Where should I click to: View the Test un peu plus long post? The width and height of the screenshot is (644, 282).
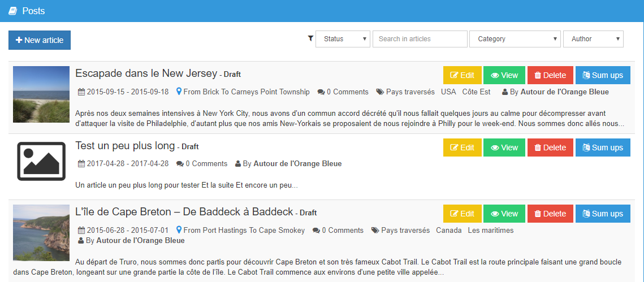click(504, 147)
